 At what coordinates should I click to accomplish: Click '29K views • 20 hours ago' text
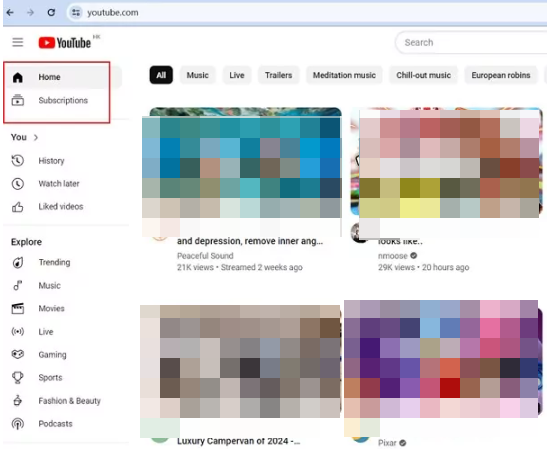pos(423,267)
